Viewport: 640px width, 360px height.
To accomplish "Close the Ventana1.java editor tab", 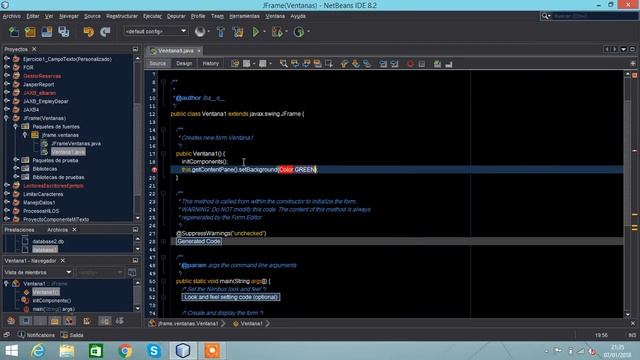I will [199, 51].
